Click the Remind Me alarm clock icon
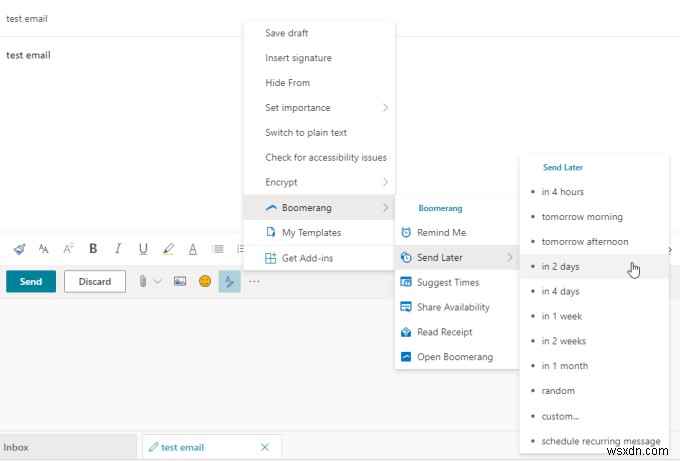The height and width of the screenshot is (461, 680). coord(406,232)
